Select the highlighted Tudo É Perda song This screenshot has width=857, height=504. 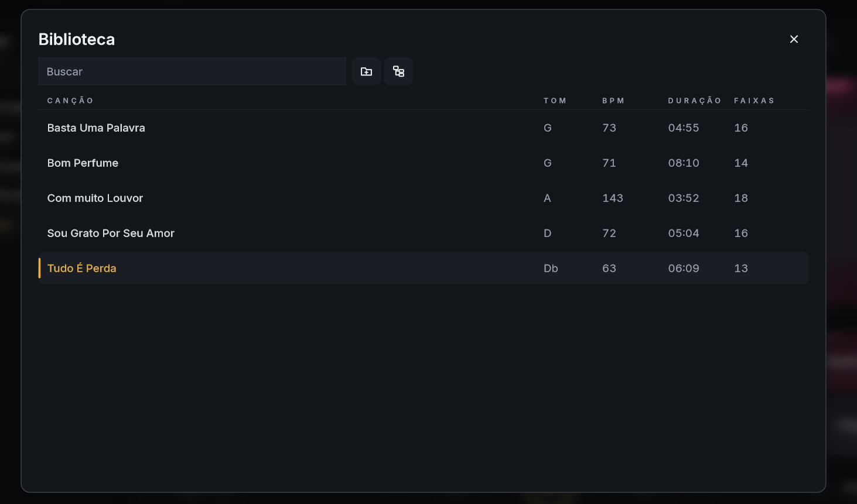424,268
